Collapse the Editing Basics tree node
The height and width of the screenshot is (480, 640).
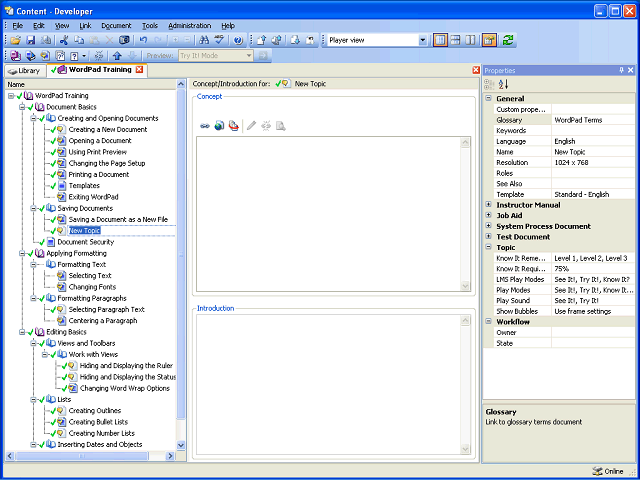[22, 332]
